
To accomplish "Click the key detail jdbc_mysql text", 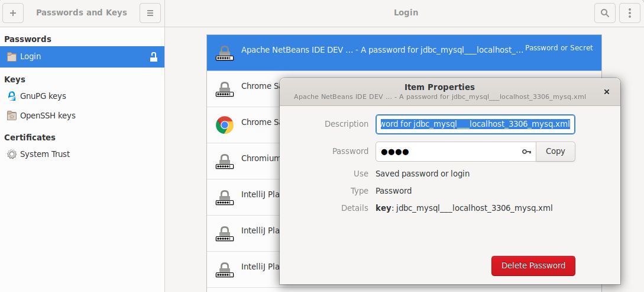I will click(x=464, y=208).
